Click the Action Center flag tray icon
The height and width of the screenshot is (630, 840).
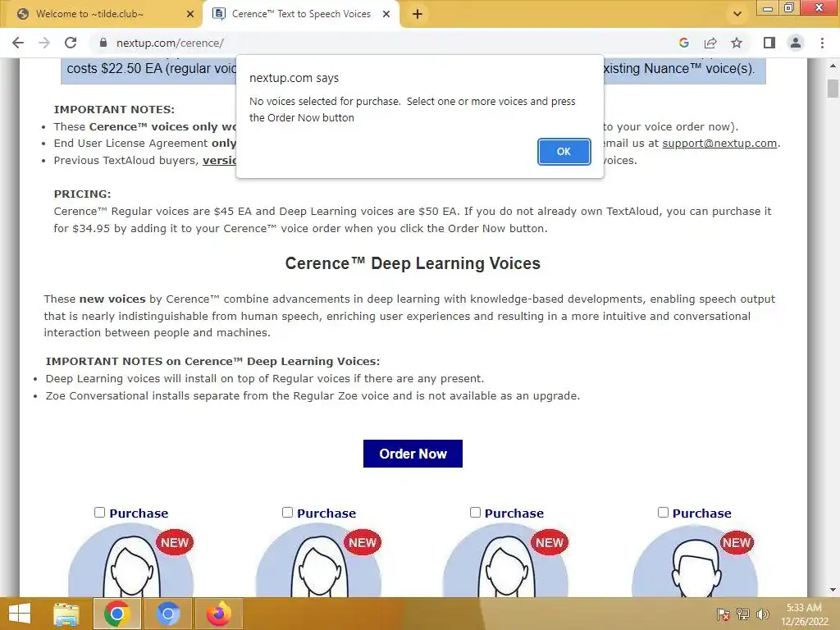click(x=723, y=614)
